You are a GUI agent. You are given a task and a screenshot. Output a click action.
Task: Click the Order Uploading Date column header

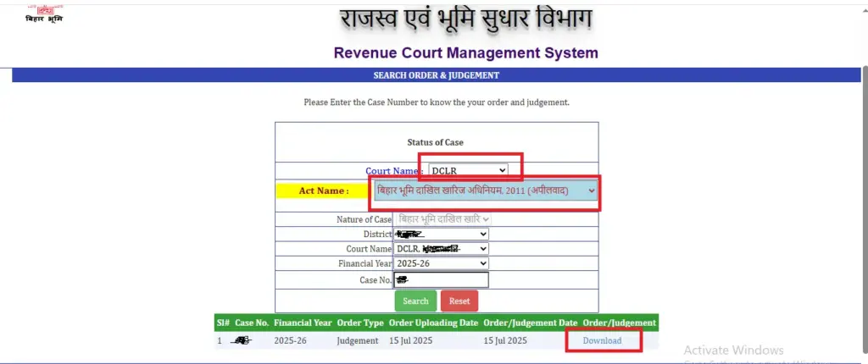coord(433,323)
